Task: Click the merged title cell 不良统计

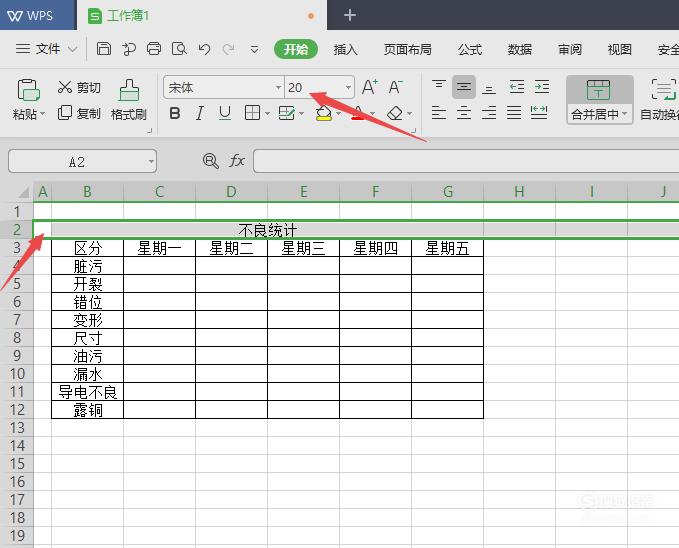Action: [x=267, y=230]
